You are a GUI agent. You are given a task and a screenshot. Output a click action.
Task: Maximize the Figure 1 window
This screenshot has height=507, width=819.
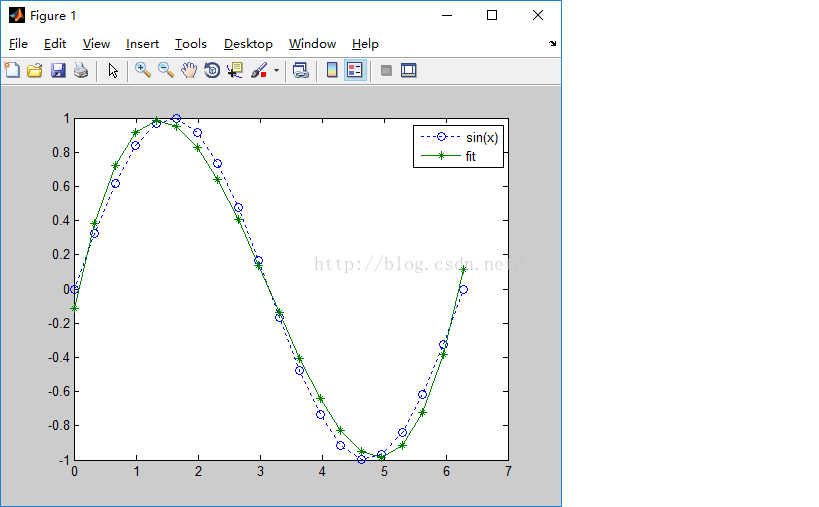492,15
